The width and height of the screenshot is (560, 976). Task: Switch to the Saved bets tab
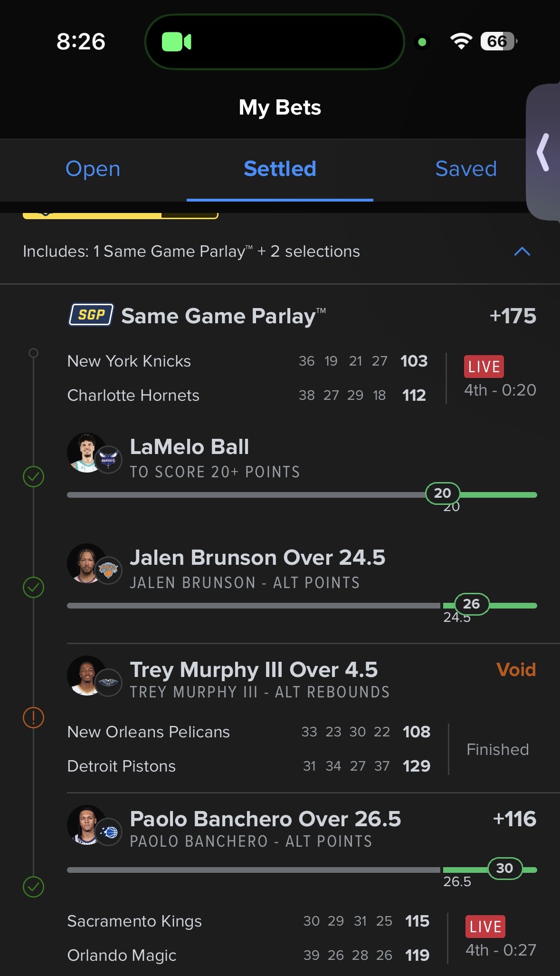coord(466,169)
